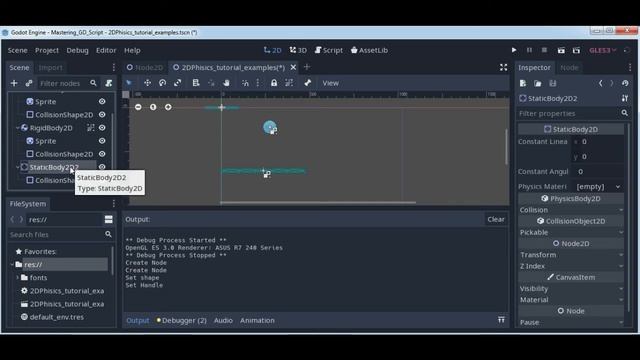Make children not selectable icon
The image size is (640, 360).
[289, 83]
